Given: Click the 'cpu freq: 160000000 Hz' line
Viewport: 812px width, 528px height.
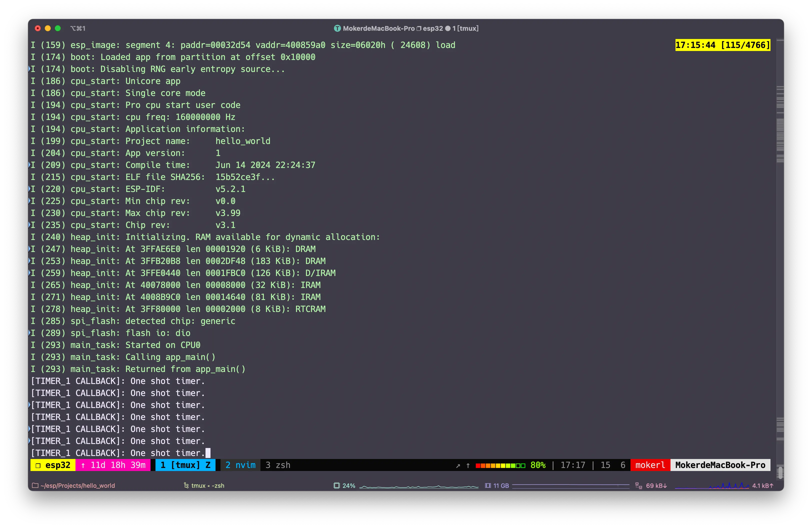Looking at the screenshot, I should click(133, 117).
